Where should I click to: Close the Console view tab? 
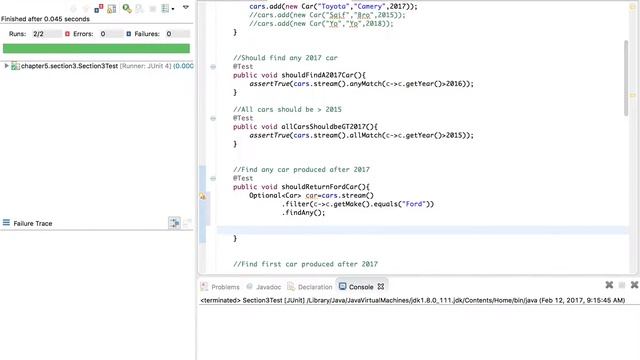[381, 287]
